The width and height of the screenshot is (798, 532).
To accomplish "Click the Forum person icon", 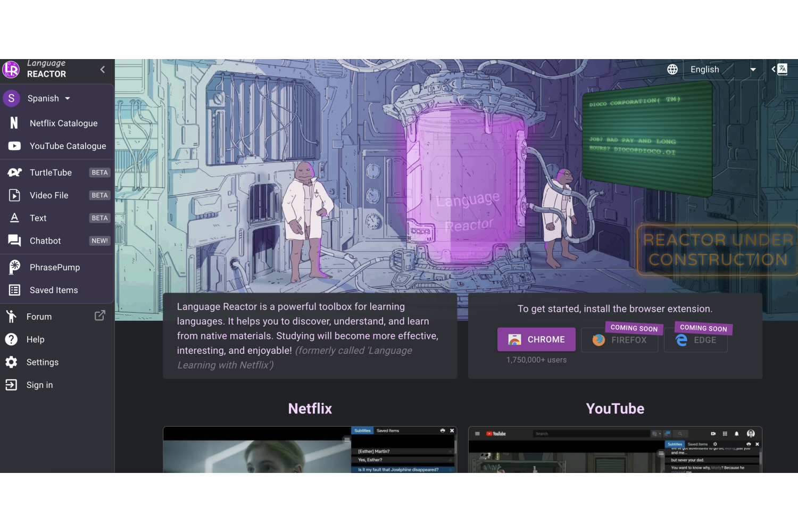I will tap(11, 316).
